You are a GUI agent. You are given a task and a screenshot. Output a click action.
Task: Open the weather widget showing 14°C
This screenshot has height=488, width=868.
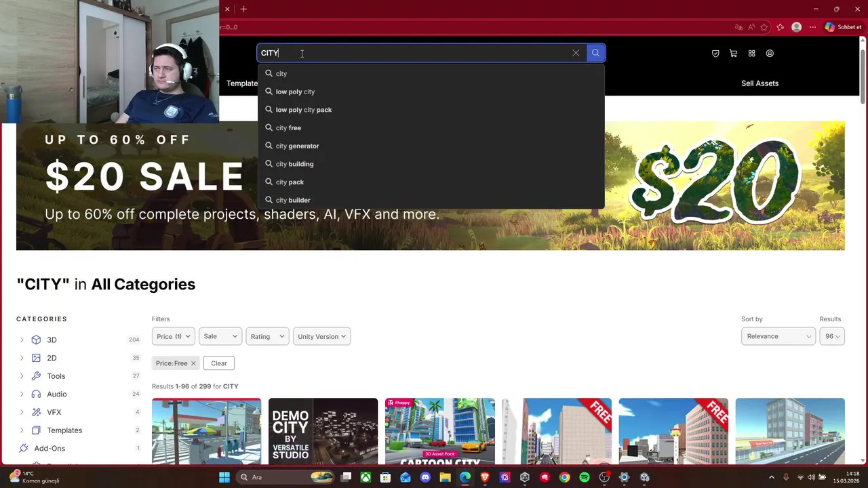34,477
